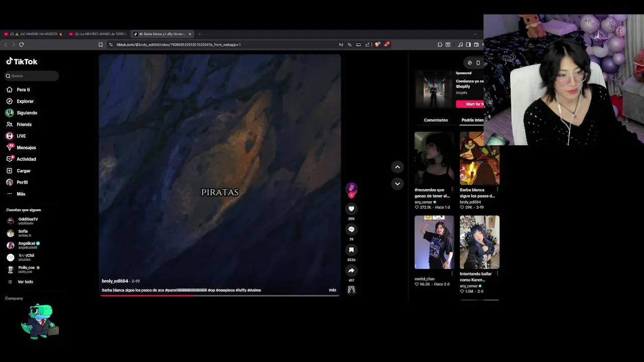This screenshot has height=362, width=644.
Task: Save video with bookmark icon
Action: pyautogui.click(x=351, y=250)
